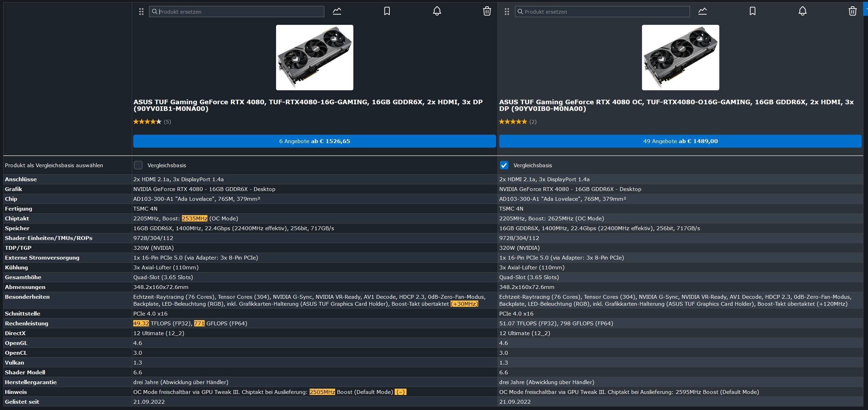The width and height of the screenshot is (868, 410).
Task: Set price alert bell for RTX 4080 OC
Action: [x=803, y=11]
